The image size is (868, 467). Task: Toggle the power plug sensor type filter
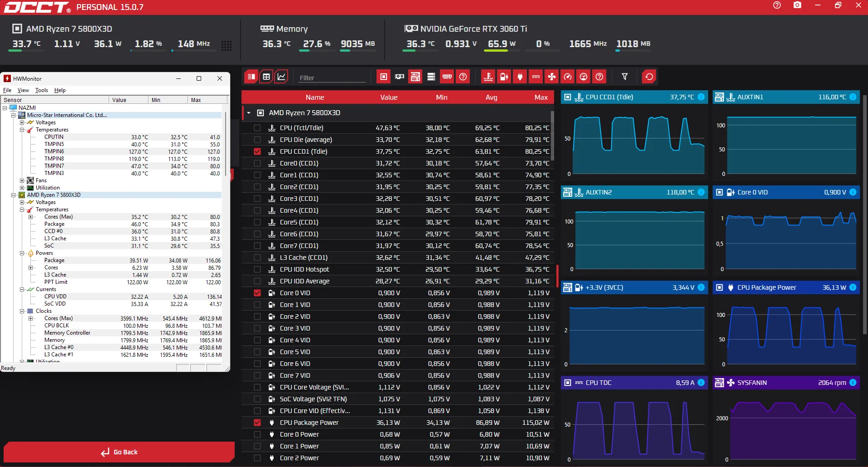pyautogui.click(x=520, y=77)
